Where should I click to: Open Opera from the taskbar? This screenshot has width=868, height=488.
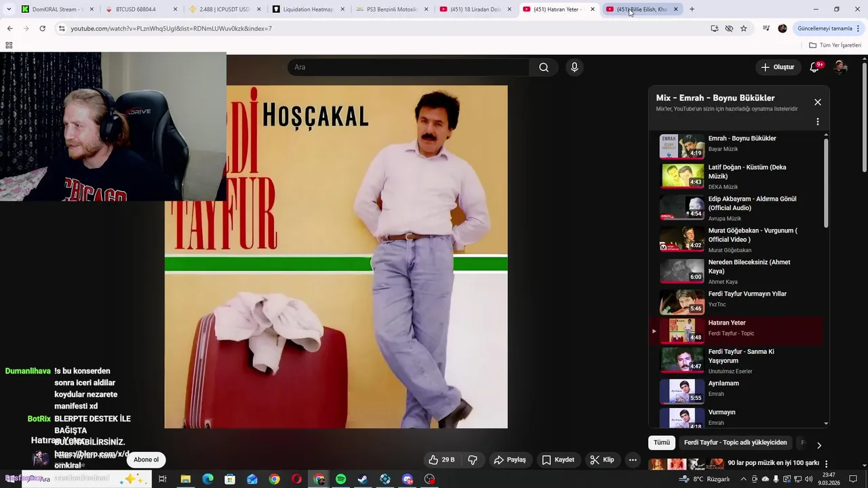coord(296,479)
